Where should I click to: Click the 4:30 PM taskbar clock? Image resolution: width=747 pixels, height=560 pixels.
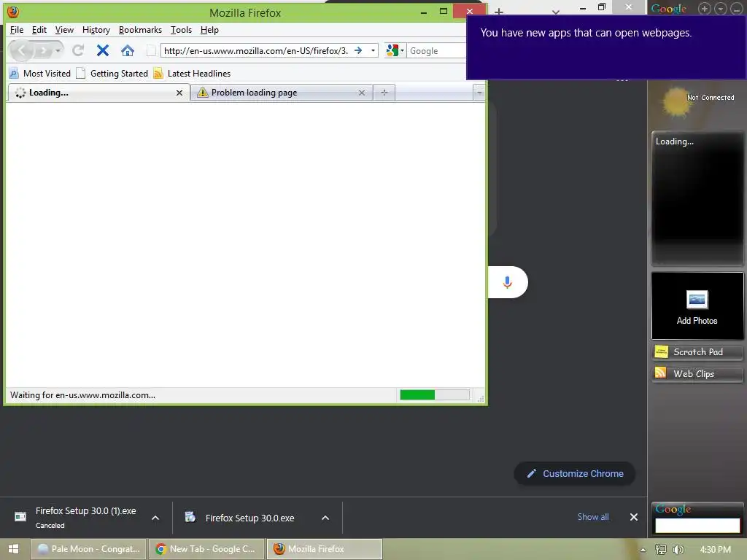tap(715, 550)
